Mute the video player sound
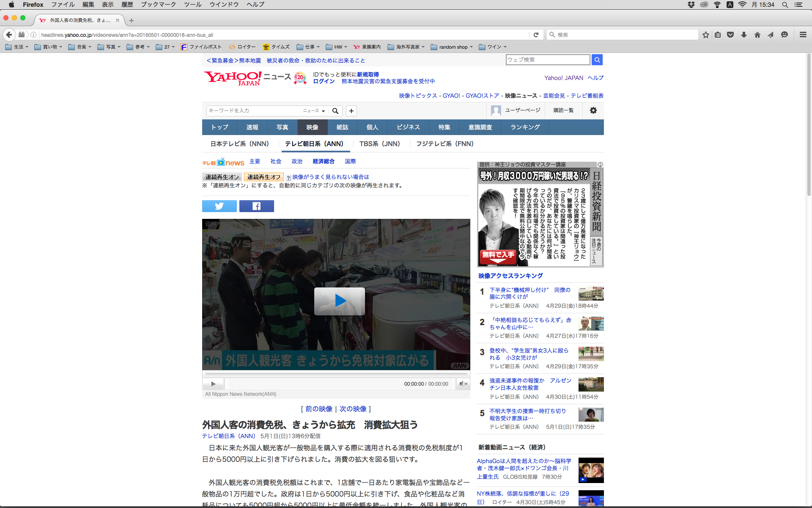Viewport: 812px width, 508px height. [x=463, y=384]
